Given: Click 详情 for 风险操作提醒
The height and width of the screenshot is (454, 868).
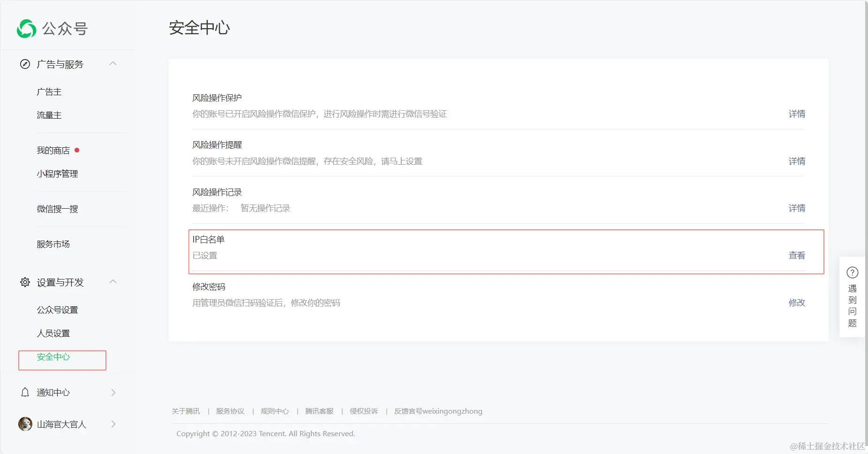Looking at the screenshot, I should click(x=797, y=161).
